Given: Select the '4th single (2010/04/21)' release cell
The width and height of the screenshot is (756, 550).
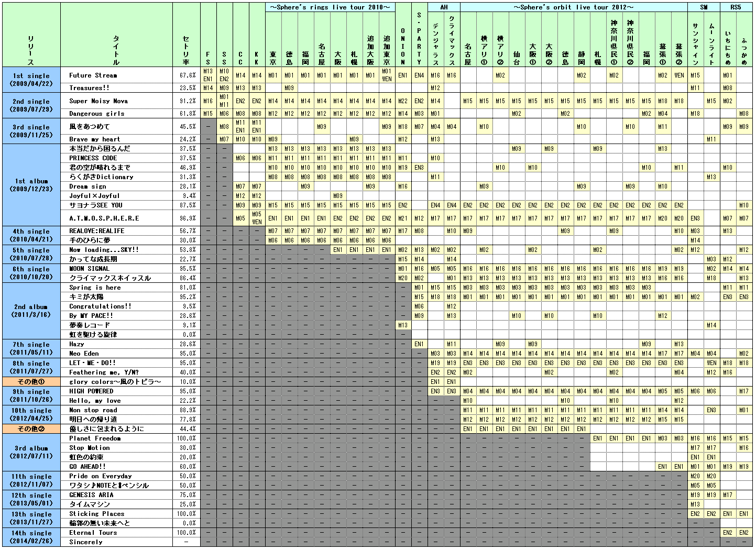Looking at the screenshot, I should tap(31, 236).
